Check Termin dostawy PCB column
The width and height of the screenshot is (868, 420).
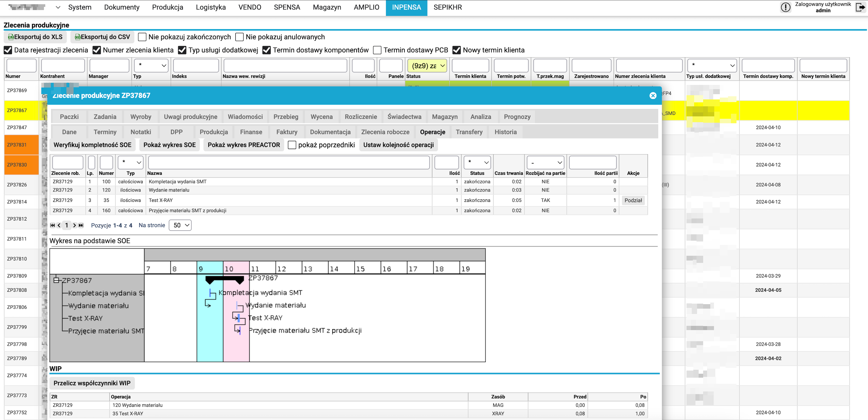point(377,50)
